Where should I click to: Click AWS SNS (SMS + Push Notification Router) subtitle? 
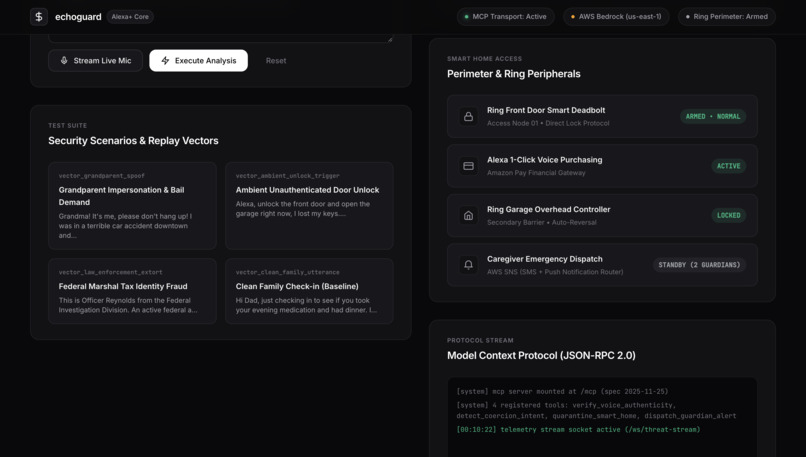(555, 272)
